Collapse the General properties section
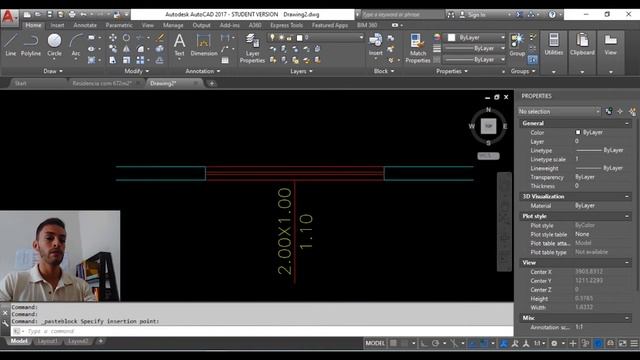 click(627, 123)
